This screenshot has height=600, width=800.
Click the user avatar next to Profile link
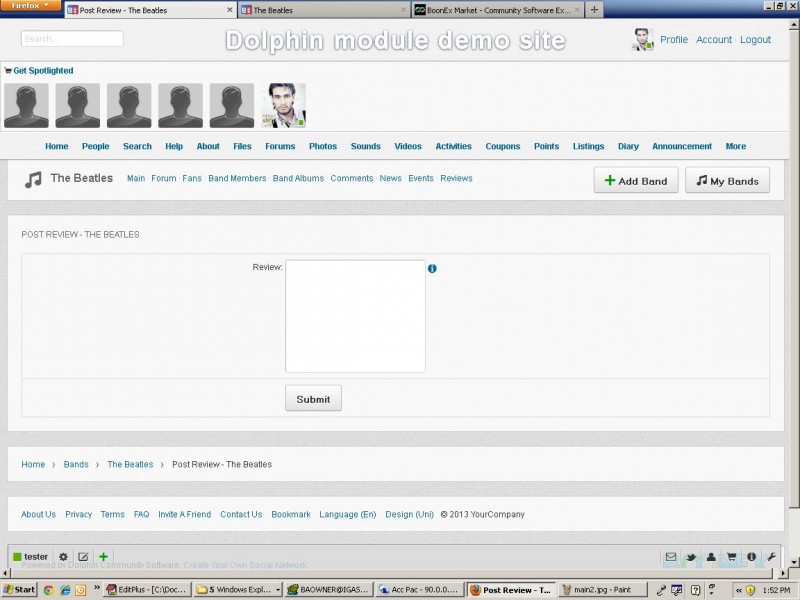(x=643, y=39)
